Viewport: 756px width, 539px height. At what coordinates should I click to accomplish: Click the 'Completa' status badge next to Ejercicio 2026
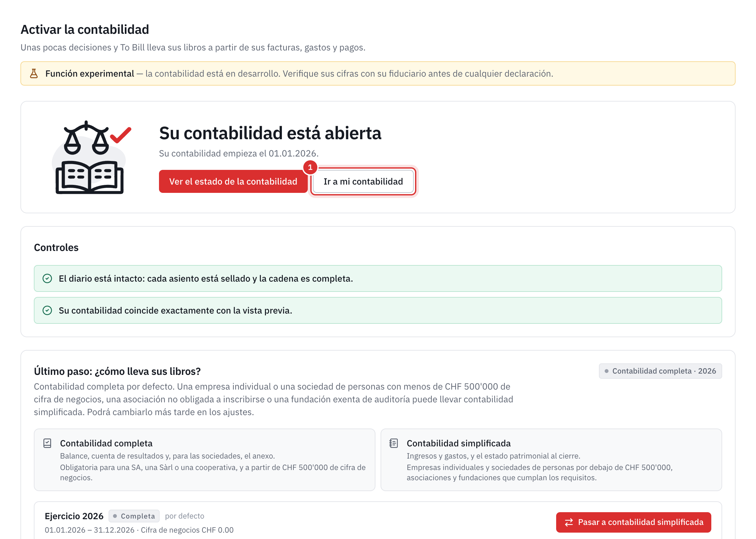[134, 516]
